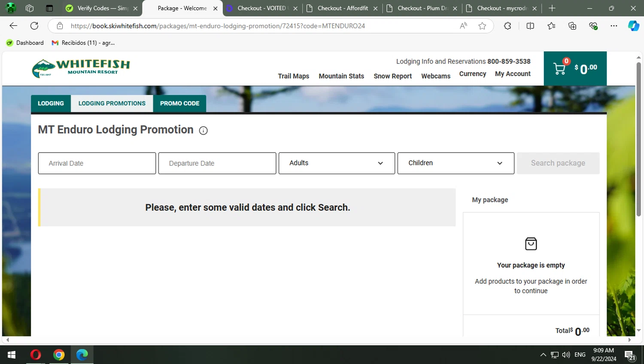
Task: Switch to Checkout - mycrodr browser tab
Action: click(501, 8)
